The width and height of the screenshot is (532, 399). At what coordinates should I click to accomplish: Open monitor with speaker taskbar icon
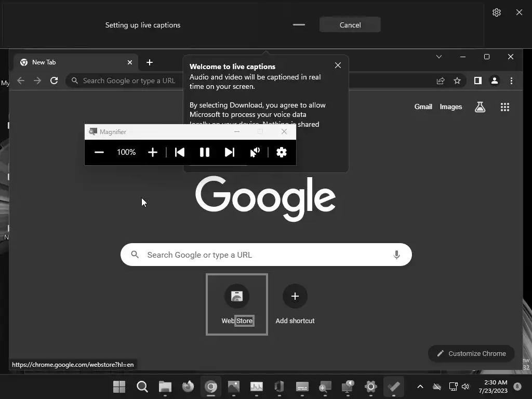348,387
